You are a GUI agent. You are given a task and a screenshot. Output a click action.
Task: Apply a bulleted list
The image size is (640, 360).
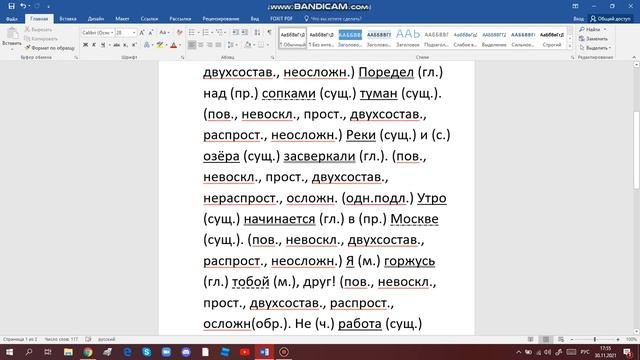tap(191, 32)
